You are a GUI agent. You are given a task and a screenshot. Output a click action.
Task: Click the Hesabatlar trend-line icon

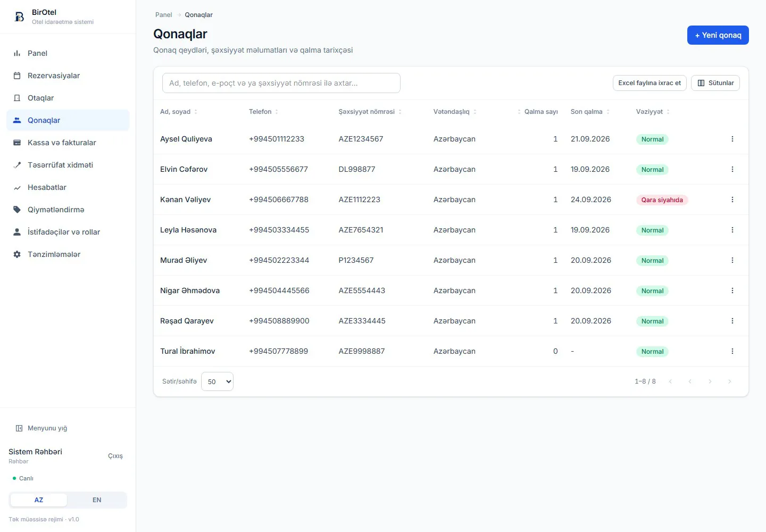[17, 187]
